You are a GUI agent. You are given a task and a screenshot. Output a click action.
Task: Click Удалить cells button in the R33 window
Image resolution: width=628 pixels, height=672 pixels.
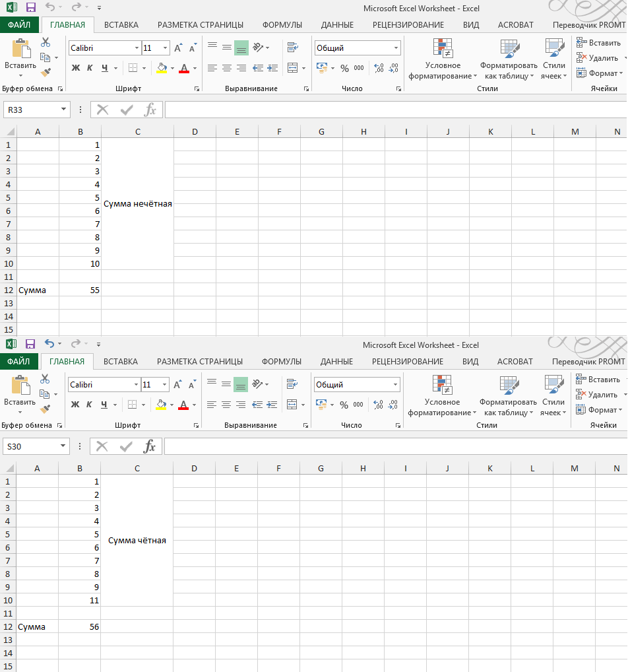(597, 58)
